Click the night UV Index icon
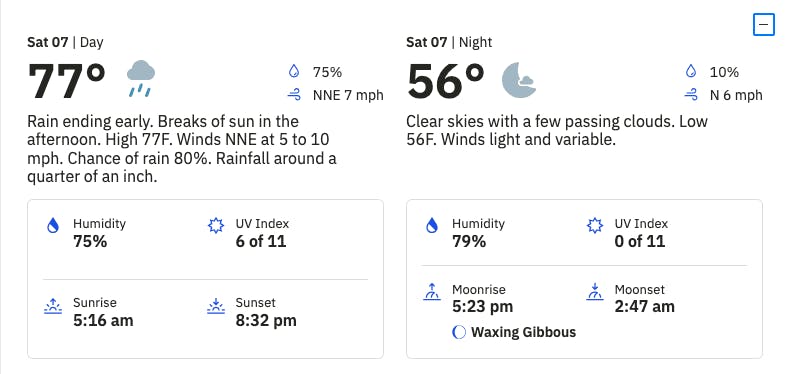Viewport: 789px width, 374px height. pos(595,225)
